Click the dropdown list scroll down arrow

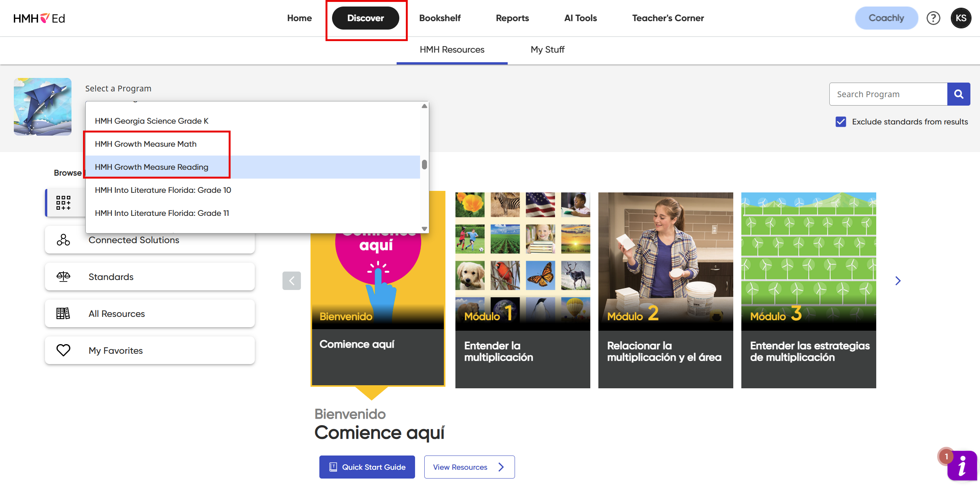[x=424, y=229]
